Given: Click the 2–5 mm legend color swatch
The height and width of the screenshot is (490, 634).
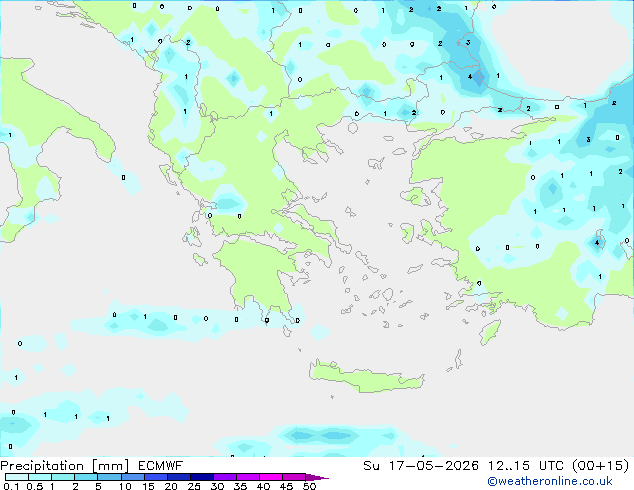Looking at the screenshot, I should click(86, 477).
